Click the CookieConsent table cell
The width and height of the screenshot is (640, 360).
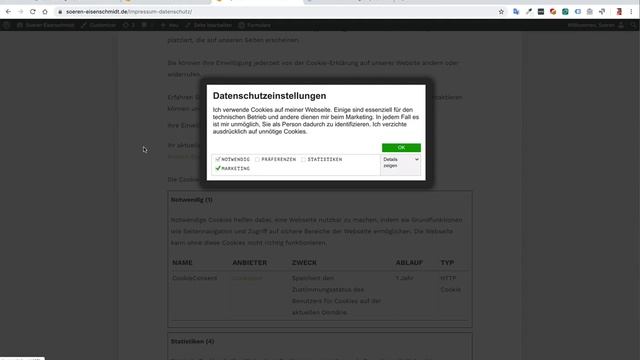[x=195, y=278]
